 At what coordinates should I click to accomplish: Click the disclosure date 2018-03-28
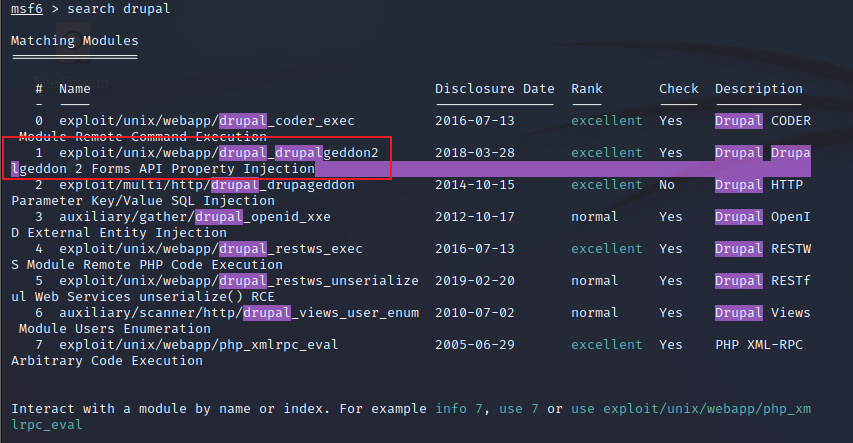click(x=474, y=153)
